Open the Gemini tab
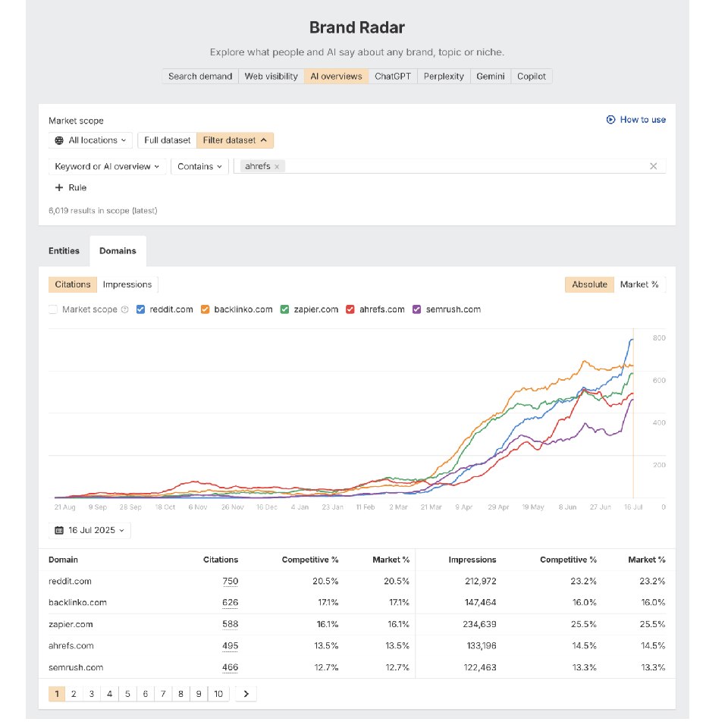This screenshot has width=728, height=728. [x=491, y=76]
